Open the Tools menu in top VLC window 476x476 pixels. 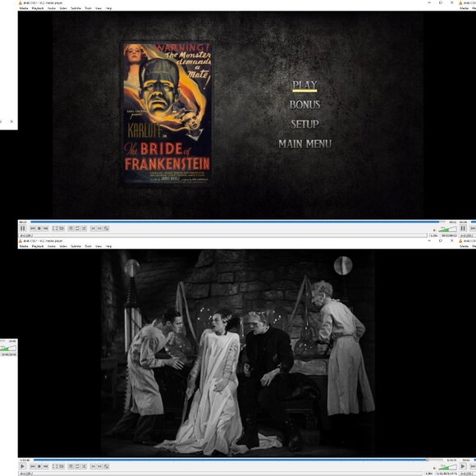[88, 8]
